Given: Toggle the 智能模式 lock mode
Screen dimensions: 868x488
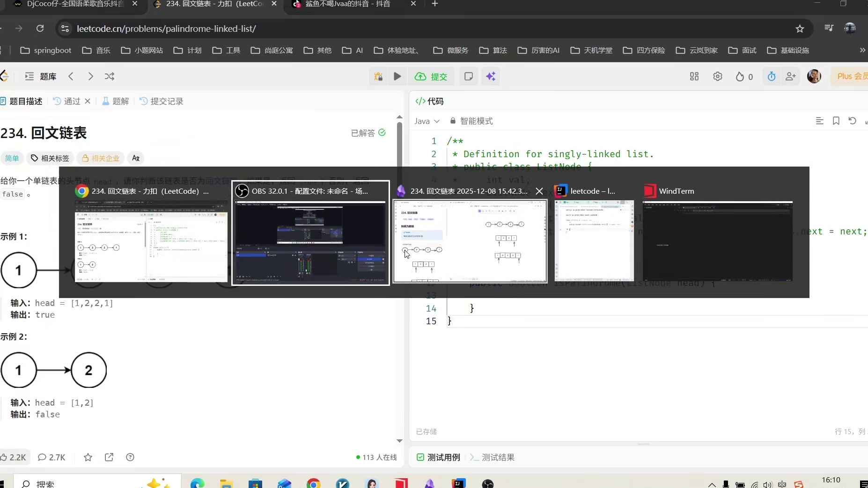Looking at the screenshot, I should click(x=471, y=121).
